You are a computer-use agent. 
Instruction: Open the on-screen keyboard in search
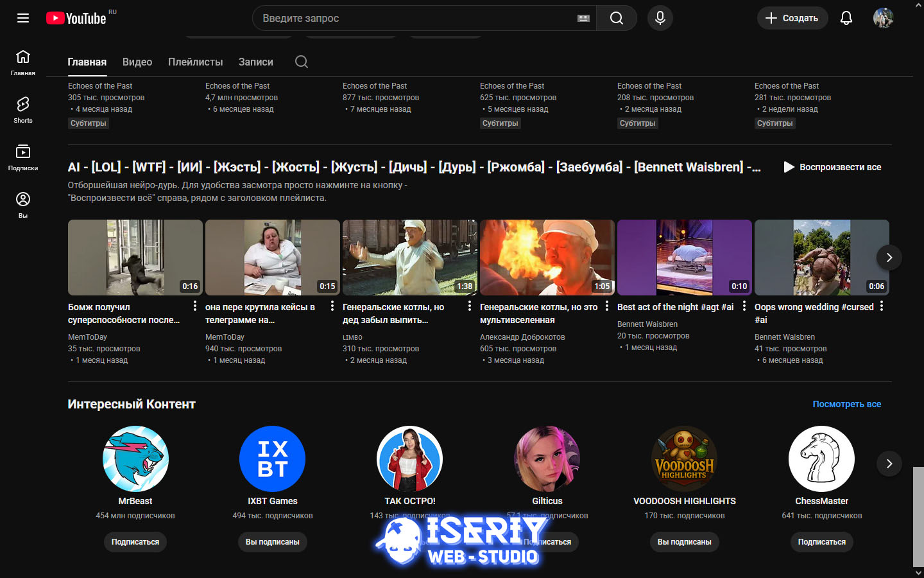[x=583, y=18]
